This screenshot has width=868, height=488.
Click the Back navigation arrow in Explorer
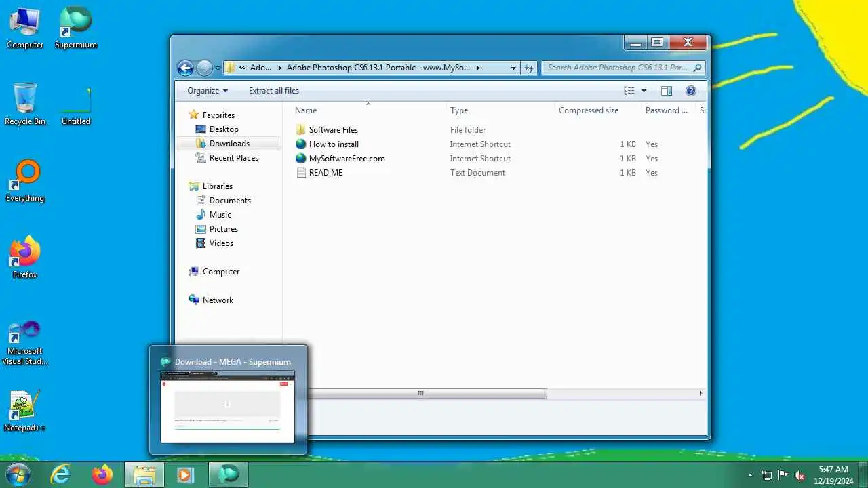tap(185, 68)
